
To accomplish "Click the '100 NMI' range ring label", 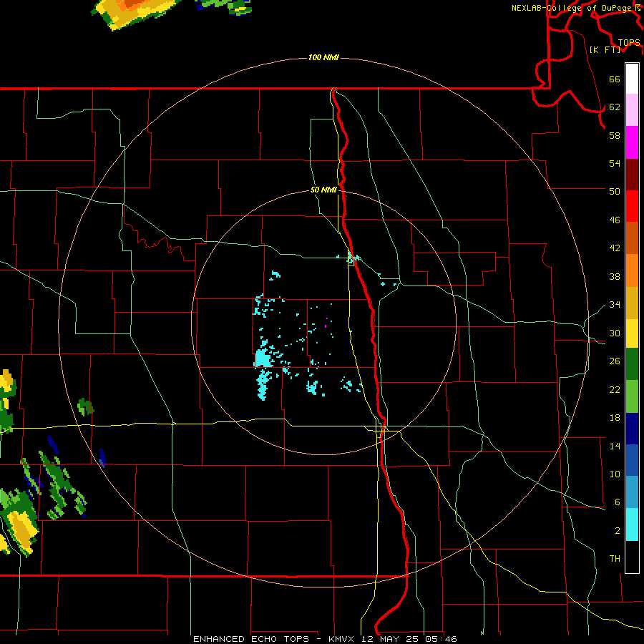I will click(323, 57).
